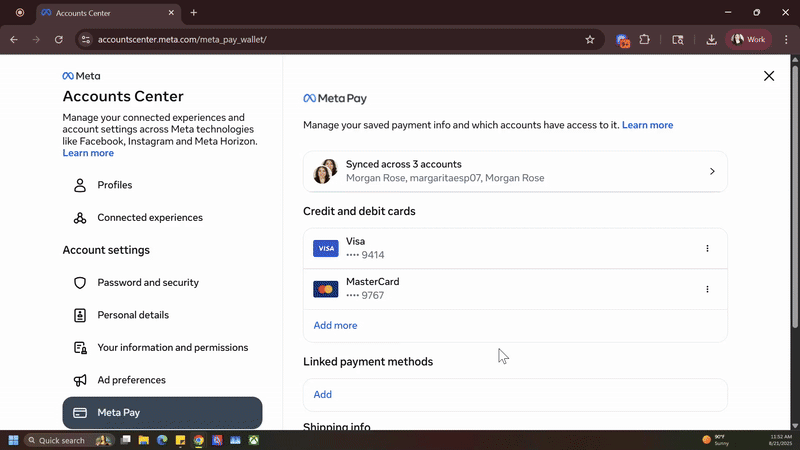The width and height of the screenshot is (800, 450).
Task: Open the Work profile button in Chrome
Action: click(750, 40)
